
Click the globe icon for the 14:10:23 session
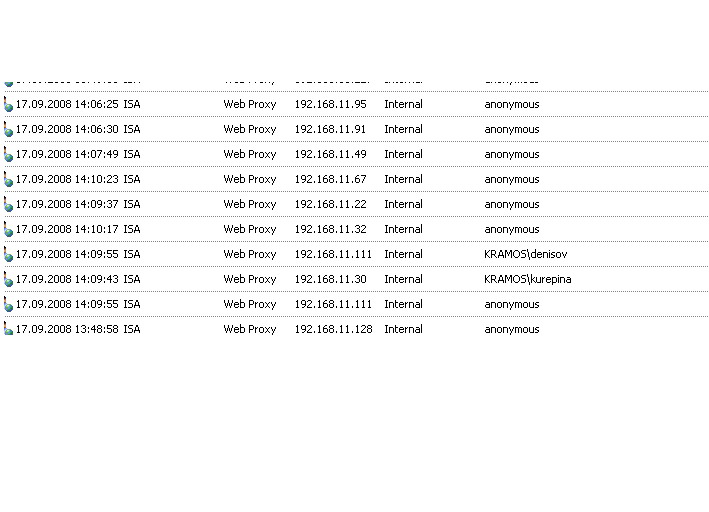pos(8,180)
